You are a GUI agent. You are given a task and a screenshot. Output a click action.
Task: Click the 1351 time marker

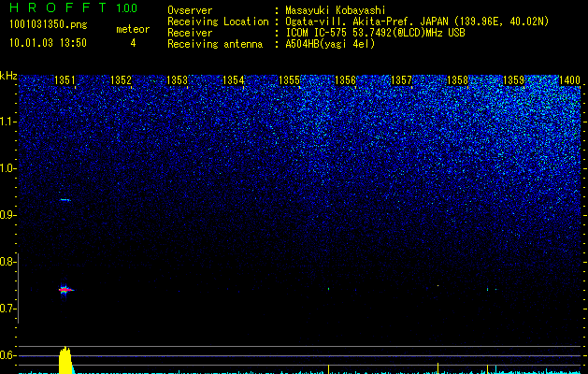coord(65,80)
